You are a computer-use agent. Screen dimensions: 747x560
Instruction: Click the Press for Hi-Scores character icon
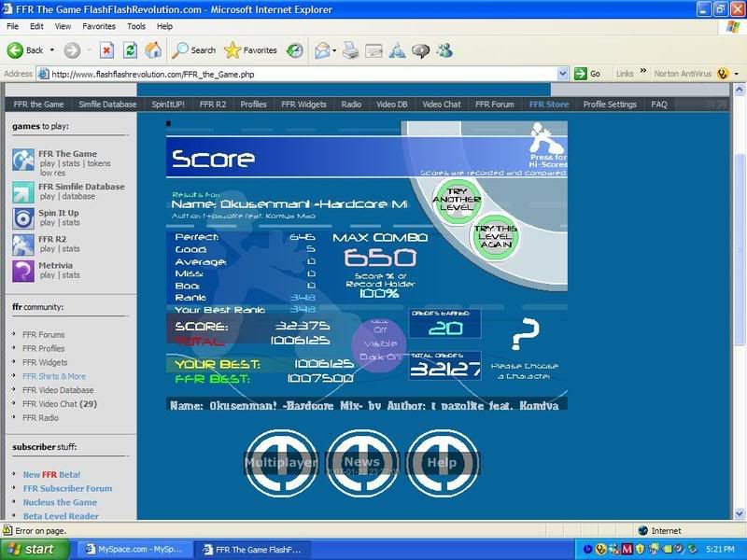coord(547,140)
